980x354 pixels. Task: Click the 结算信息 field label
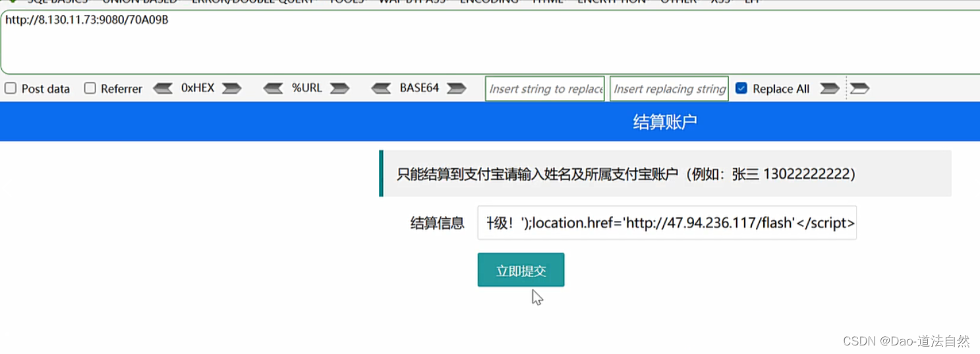tap(438, 223)
